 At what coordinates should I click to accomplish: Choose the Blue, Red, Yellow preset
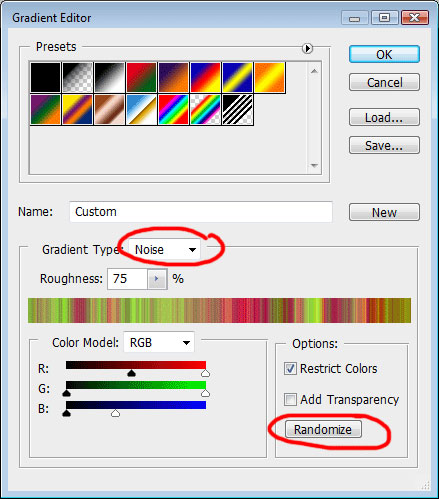click(205, 77)
